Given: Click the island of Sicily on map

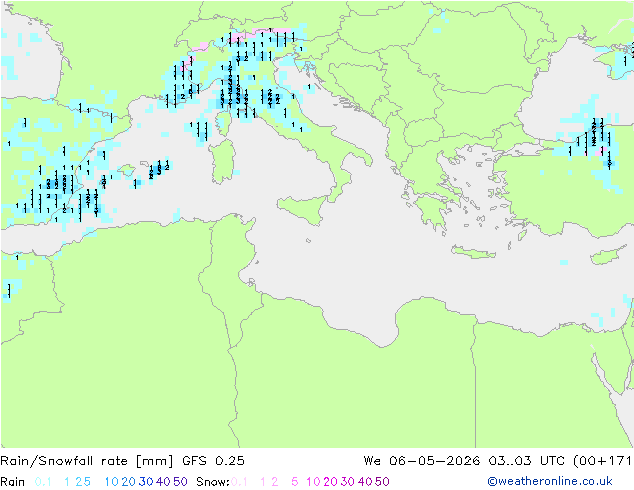Looking at the screenshot, I should 305,208.
